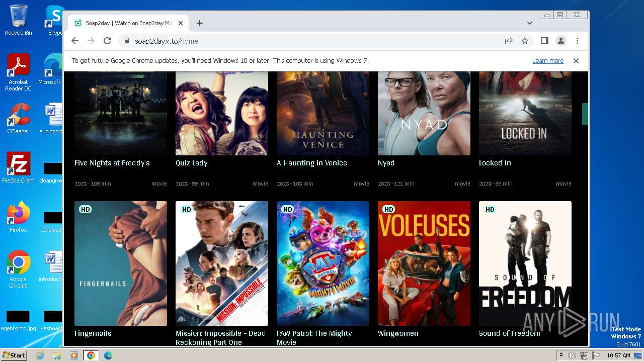Launch CCleaner from the desktop
This screenshot has height=362, width=644.
point(18,119)
